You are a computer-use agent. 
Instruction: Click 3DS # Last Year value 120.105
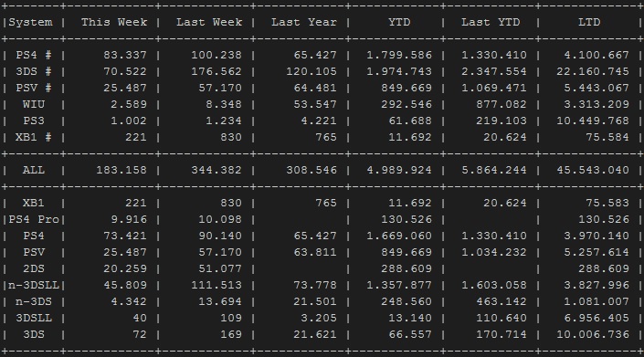click(311, 71)
